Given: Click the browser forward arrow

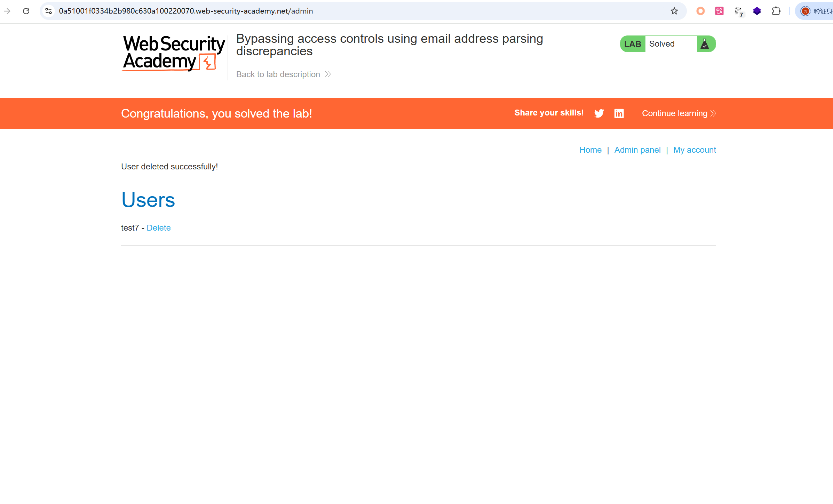Looking at the screenshot, I should [x=7, y=11].
